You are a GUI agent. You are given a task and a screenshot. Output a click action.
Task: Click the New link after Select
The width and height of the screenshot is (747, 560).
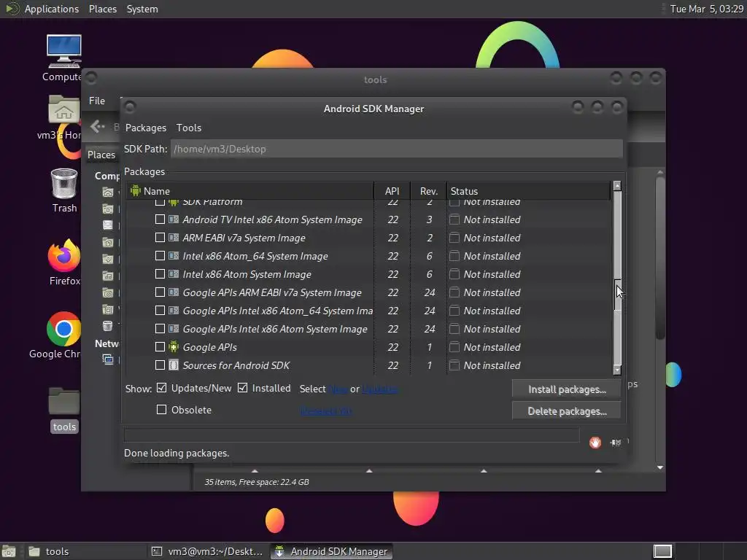click(338, 389)
